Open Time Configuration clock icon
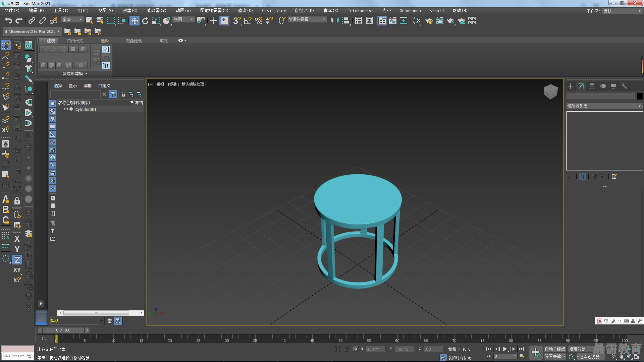The image size is (644, 362). click(522, 356)
